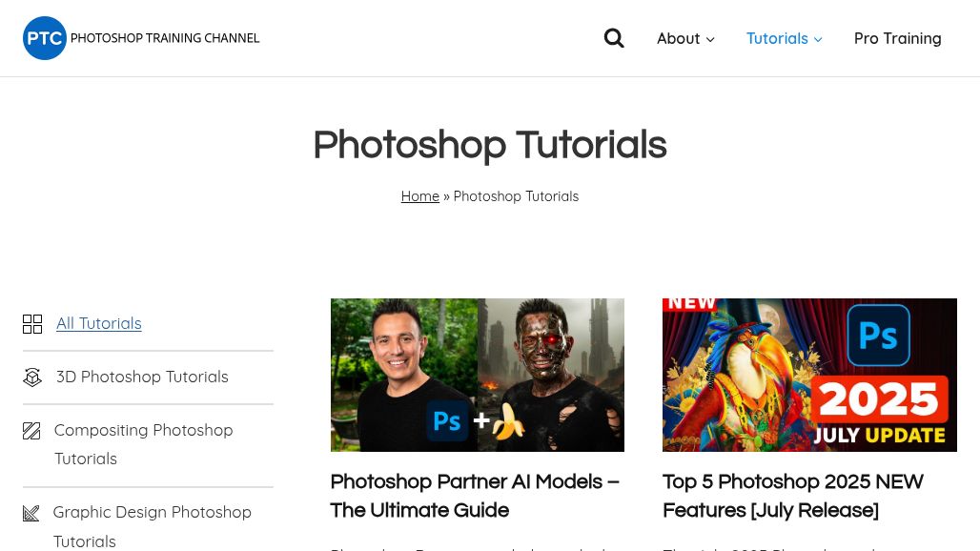
Task: Open the Photoshop Partner AI Models thumbnail
Action: point(477,375)
